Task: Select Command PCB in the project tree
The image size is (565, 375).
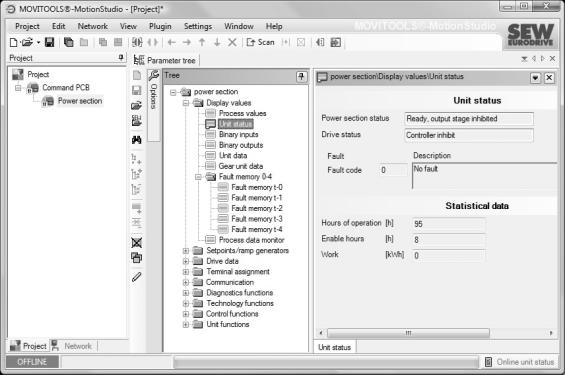Action: pos(66,88)
